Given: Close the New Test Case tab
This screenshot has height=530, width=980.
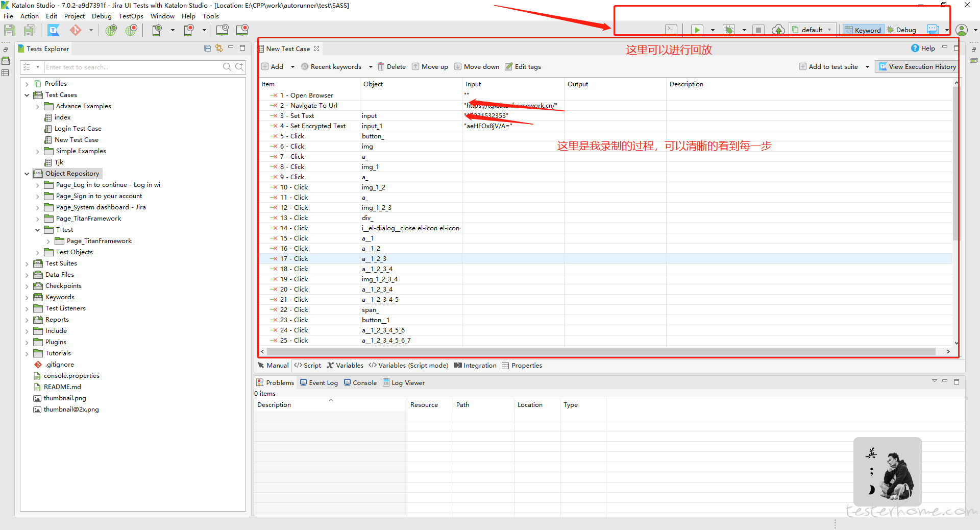Looking at the screenshot, I should point(316,49).
